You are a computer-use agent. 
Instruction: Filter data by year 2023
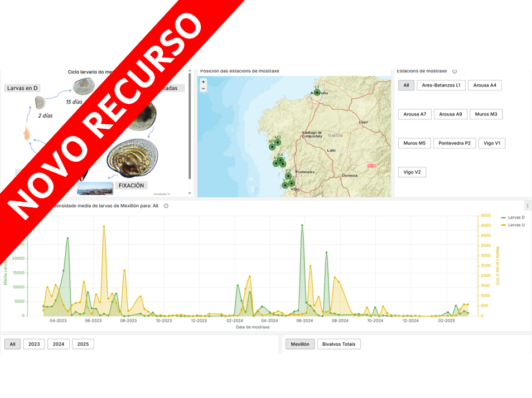click(x=34, y=344)
